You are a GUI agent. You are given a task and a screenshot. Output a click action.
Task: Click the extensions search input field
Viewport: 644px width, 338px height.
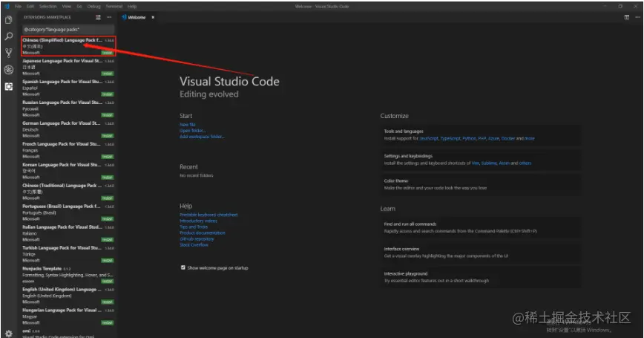(68, 30)
